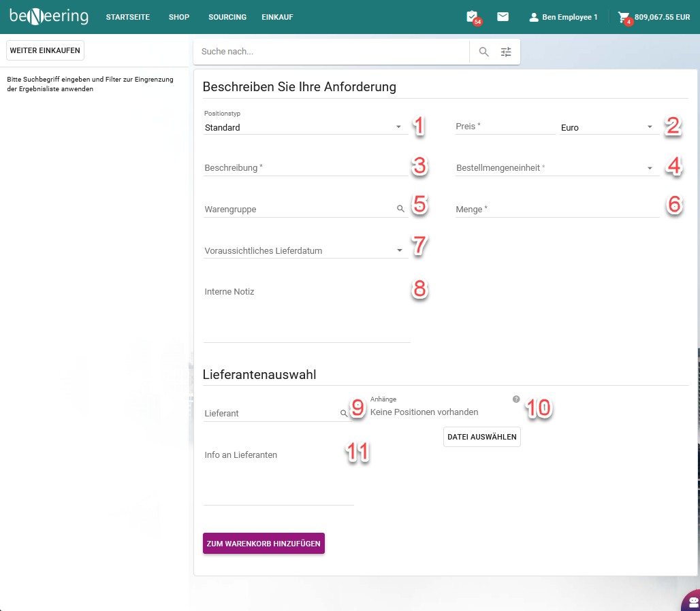Open the search filter settings icon
The width and height of the screenshot is (700, 611).
point(506,52)
